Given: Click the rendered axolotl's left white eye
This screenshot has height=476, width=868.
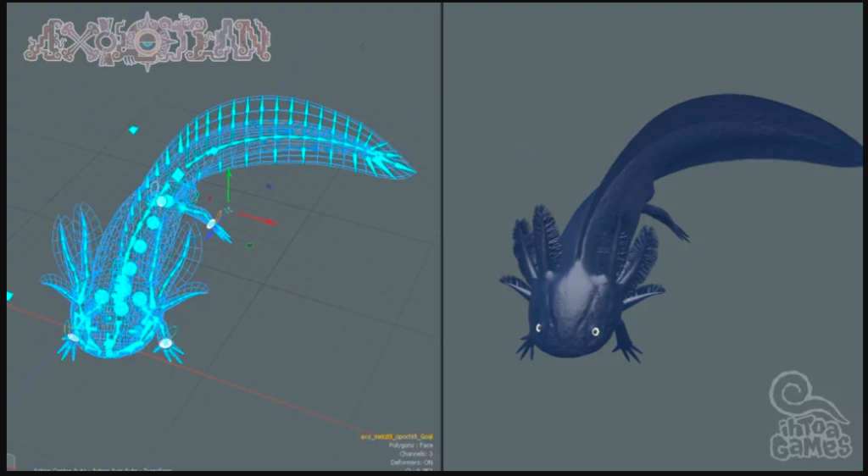Looking at the screenshot, I should click(x=536, y=328).
